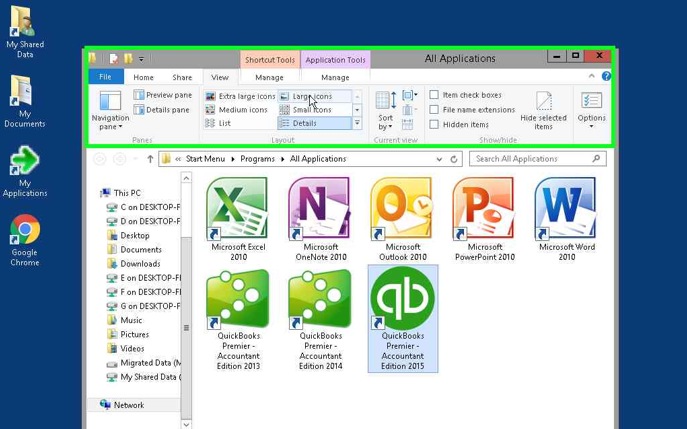Click Properties icon in Quick Access Toolbar
687x429 pixels.
coord(114,59)
